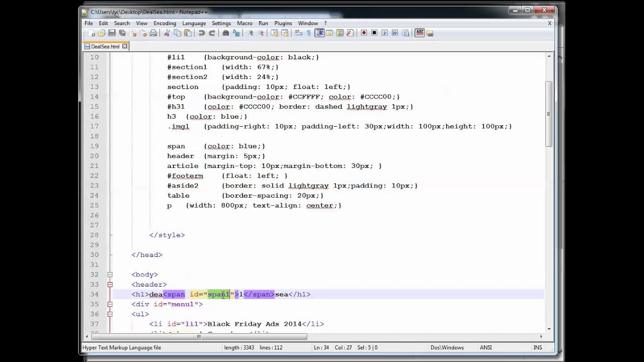The width and height of the screenshot is (644, 362).
Task: Click Dos\Windows in status bar
Action: (447, 347)
